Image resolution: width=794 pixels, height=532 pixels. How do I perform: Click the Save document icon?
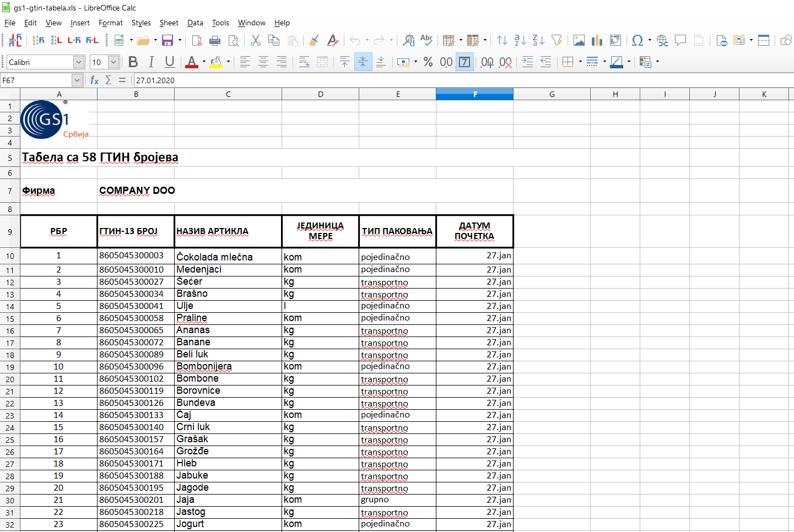(x=168, y=40)
